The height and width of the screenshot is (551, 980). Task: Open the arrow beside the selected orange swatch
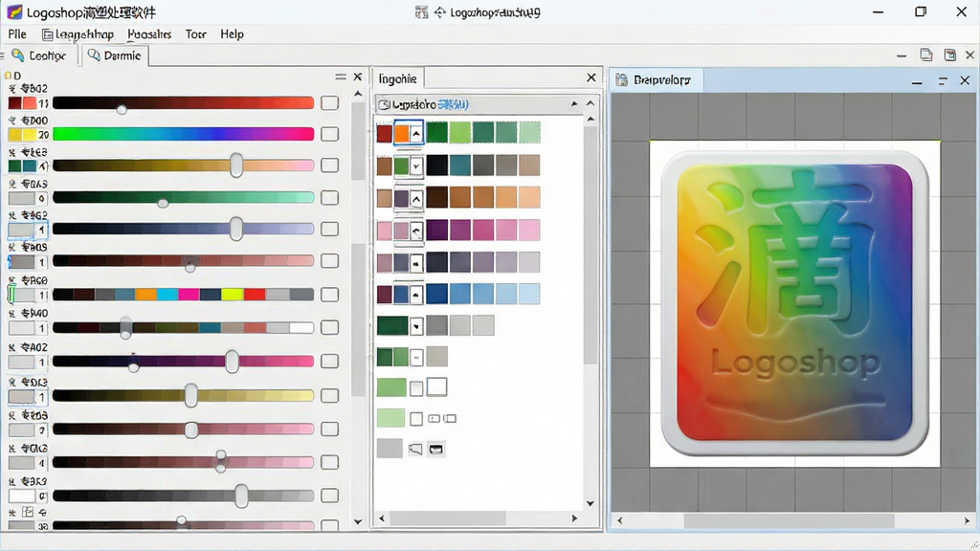tap(415, 133)
